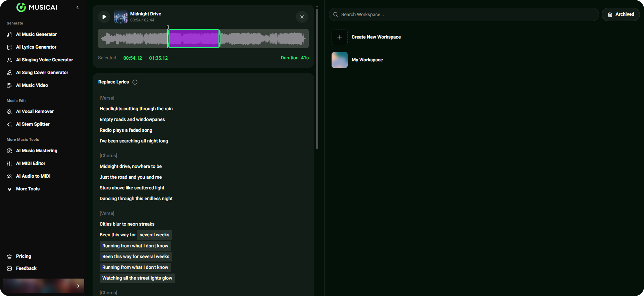Close the Midnight Drive editor panel

click(302, 17)
